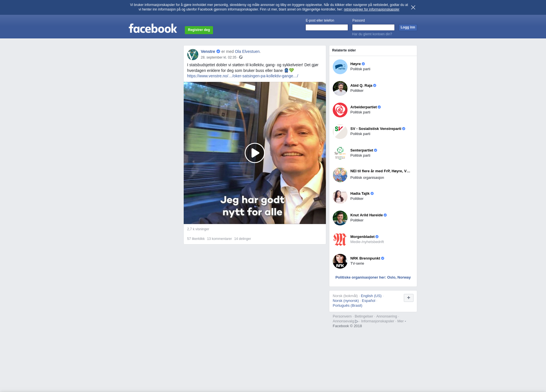Open Venstre's profile picture

coord(193,55)
